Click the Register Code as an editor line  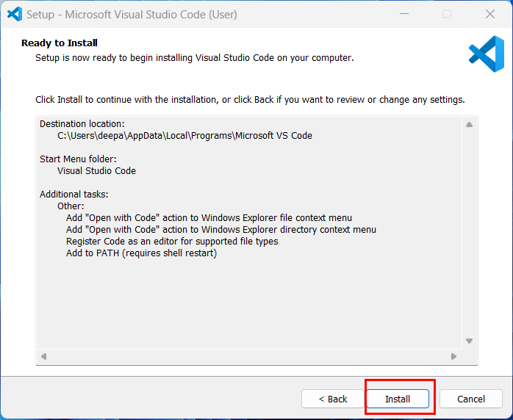pos(172,242)
